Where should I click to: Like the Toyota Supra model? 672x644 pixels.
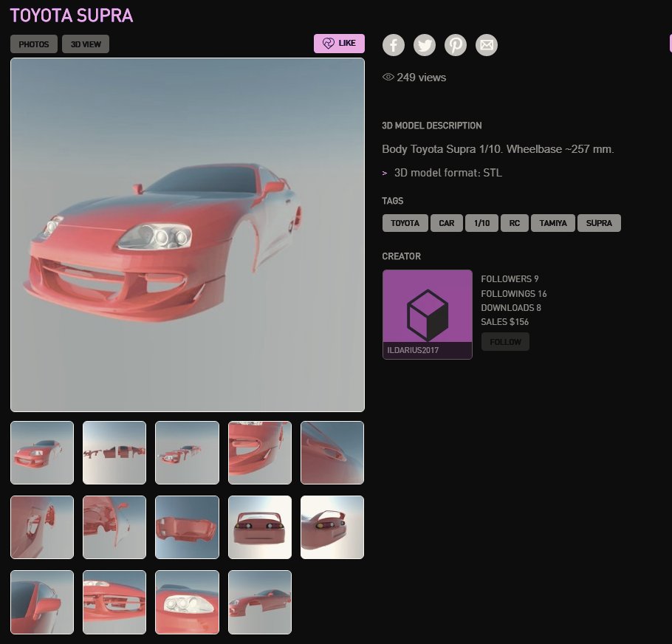[x=339, y=44]
